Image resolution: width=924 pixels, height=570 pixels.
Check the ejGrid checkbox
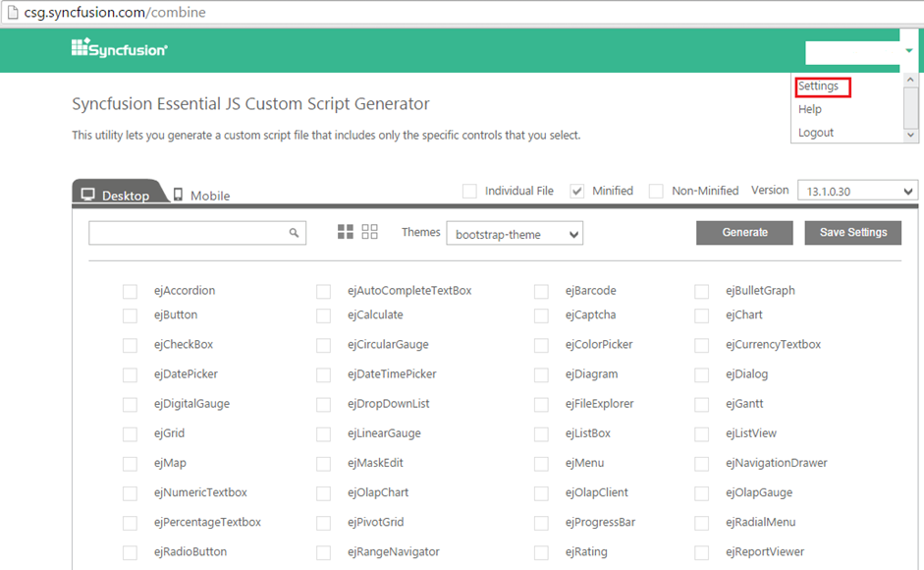130,434
